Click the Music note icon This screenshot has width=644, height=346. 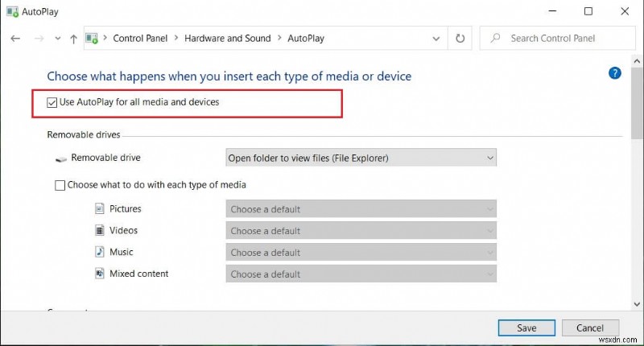(x=100, y=253)
